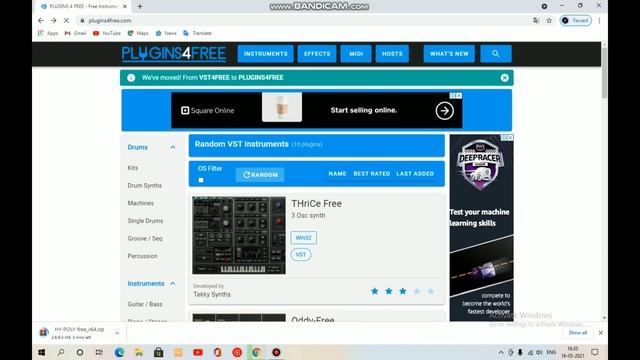Open THriCe Free plugin title link
Image resolution: width=640 pixels, height=360 pixels.
(316, 203)
